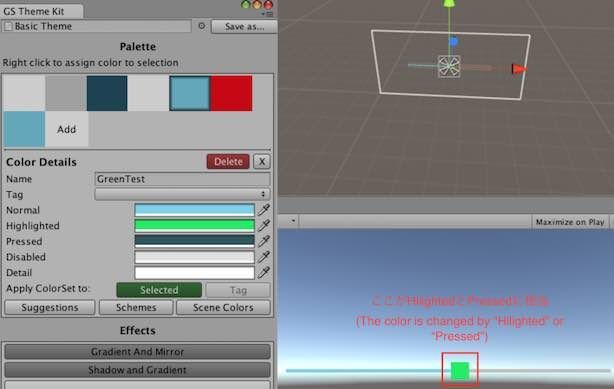614x389 pixels.
Task: Click the Effects heading
Action: click(x=137, y=331)
